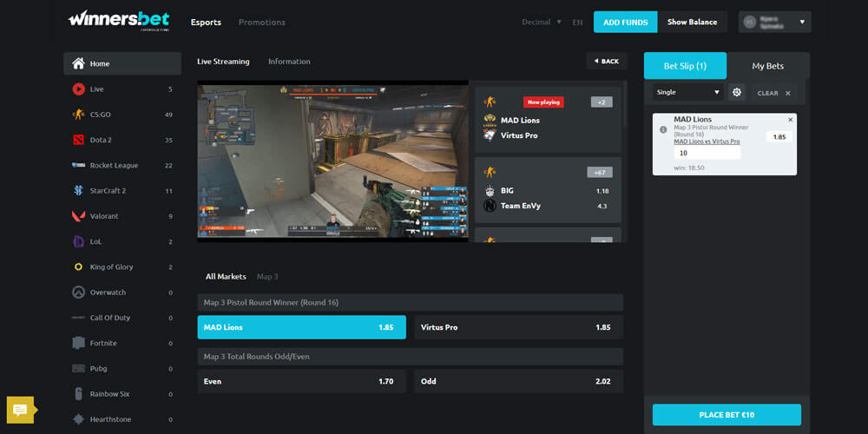
Task: Open the Decimal odds format dropdown
Action: click(x=542, y=23)
